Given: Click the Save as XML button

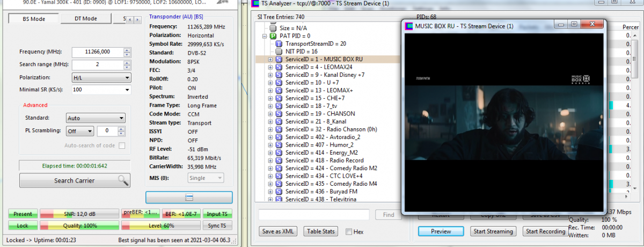Looking at the screenshot, I should coord(278,231).
